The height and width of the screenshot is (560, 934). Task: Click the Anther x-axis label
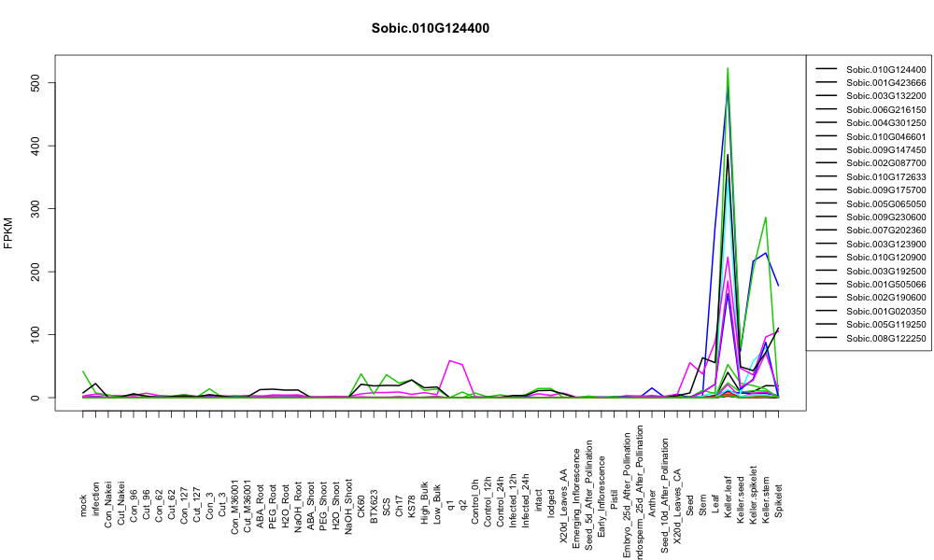click(x=652, y=503)
